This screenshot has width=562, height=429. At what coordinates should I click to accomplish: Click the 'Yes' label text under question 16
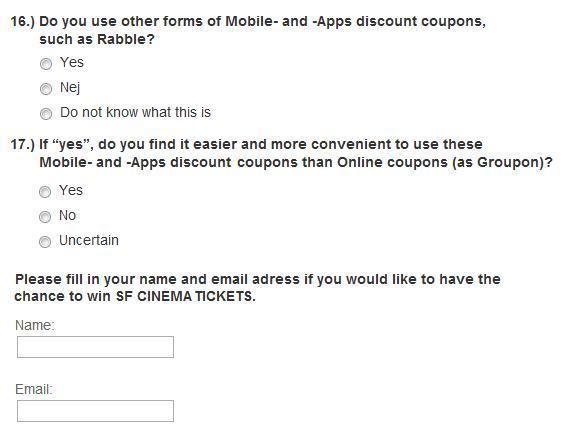pos(72,63)
